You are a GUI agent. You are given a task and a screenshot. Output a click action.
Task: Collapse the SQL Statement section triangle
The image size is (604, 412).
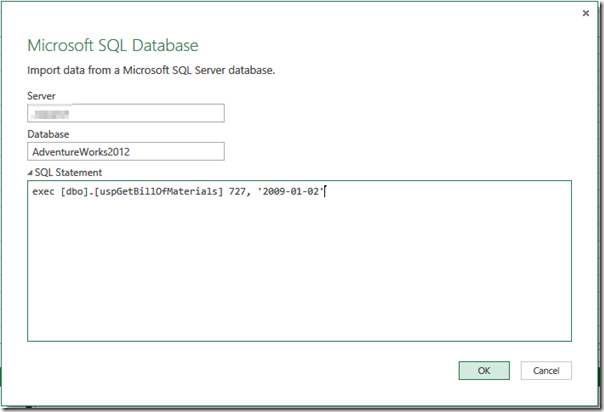[x=30, y=173]
